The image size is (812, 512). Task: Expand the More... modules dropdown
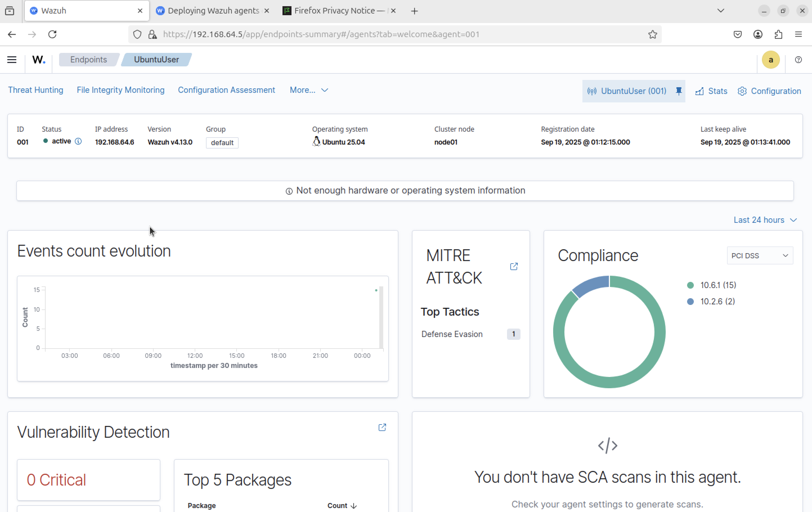tap(309, 90)
